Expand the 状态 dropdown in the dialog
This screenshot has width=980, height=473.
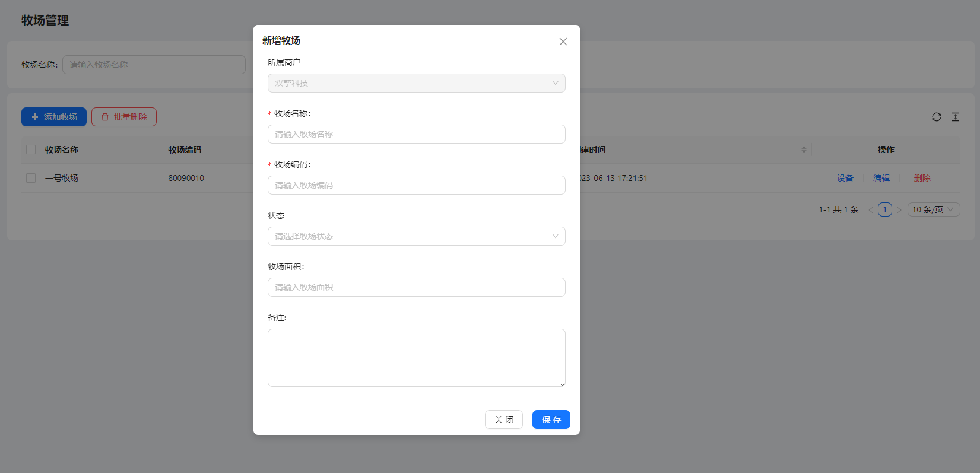(417, 236)
